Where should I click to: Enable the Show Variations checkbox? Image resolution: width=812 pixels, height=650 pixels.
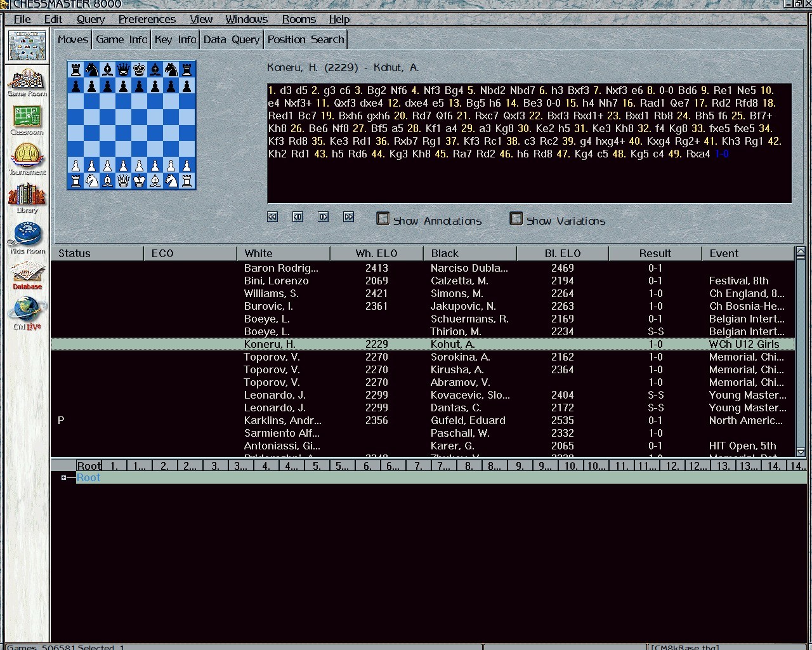tap(516, 219)
